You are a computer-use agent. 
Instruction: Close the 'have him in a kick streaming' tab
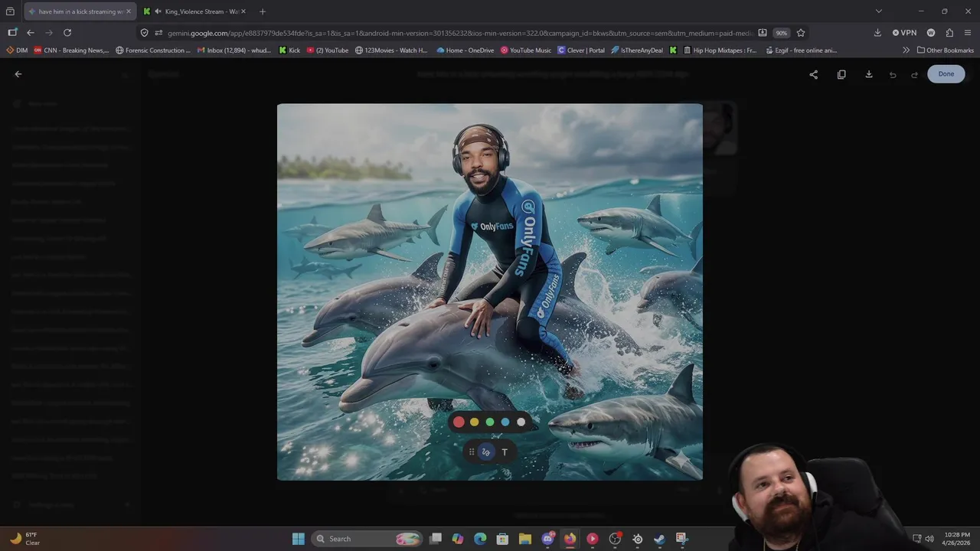tap(128, 11)
